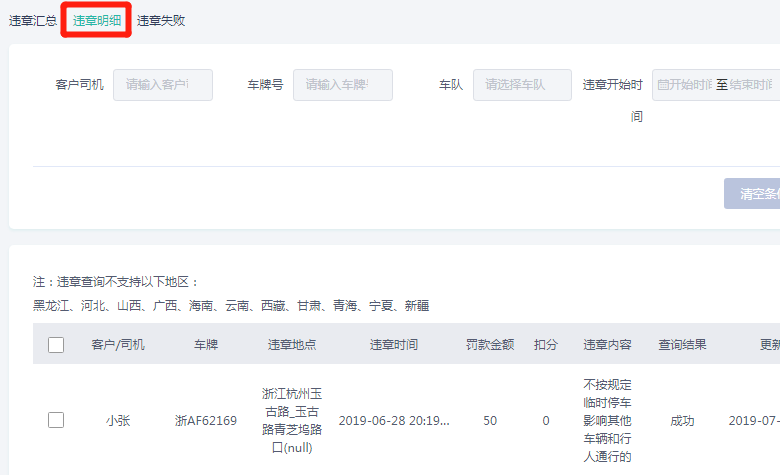
Task: Check the row checkbox for 小张
Action: pyautogui.click(x=56, y=420)
